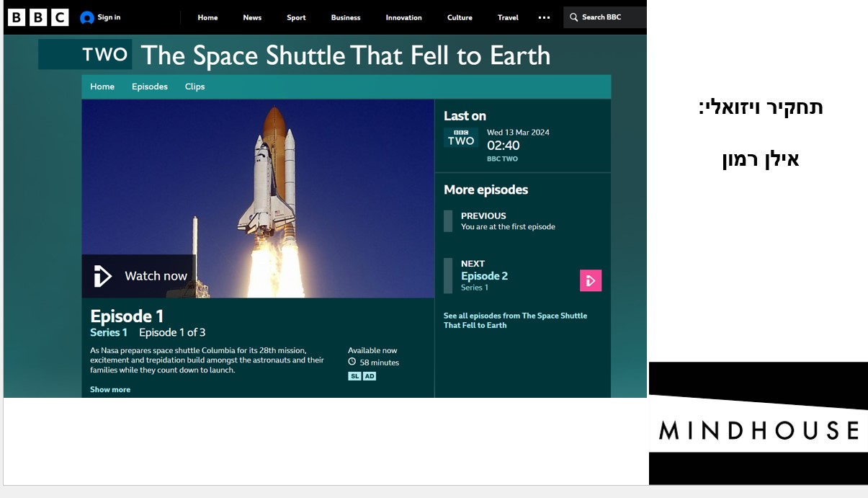Open the next Episode 2 link
868x498 pixels.
point(484,276)
